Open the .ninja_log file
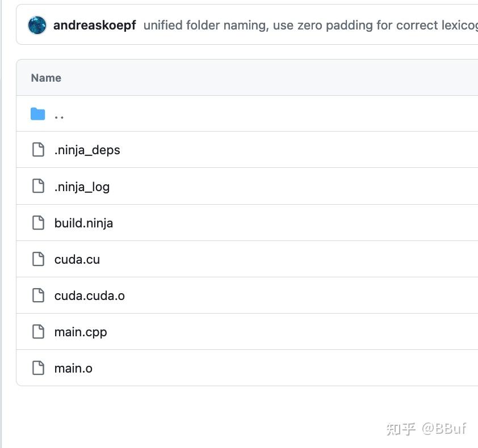Viewport: 478px width, 448px height. (x=82, y=186)
